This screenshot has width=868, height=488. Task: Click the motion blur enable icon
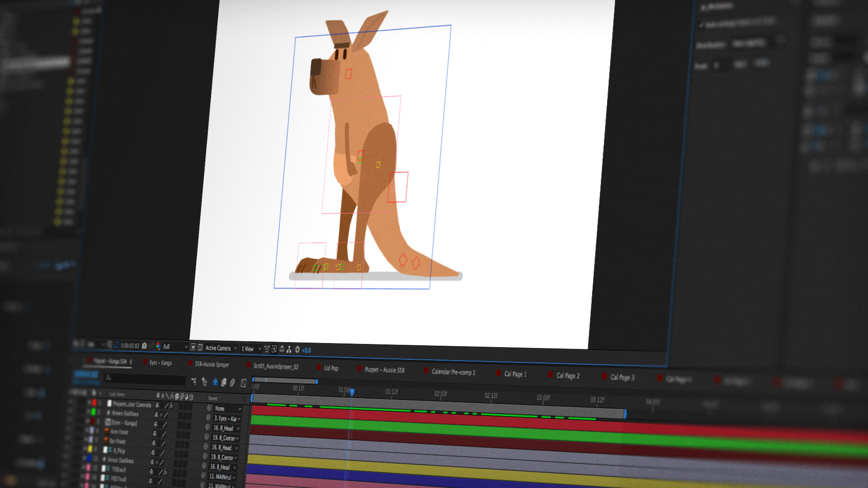(232, 383)
